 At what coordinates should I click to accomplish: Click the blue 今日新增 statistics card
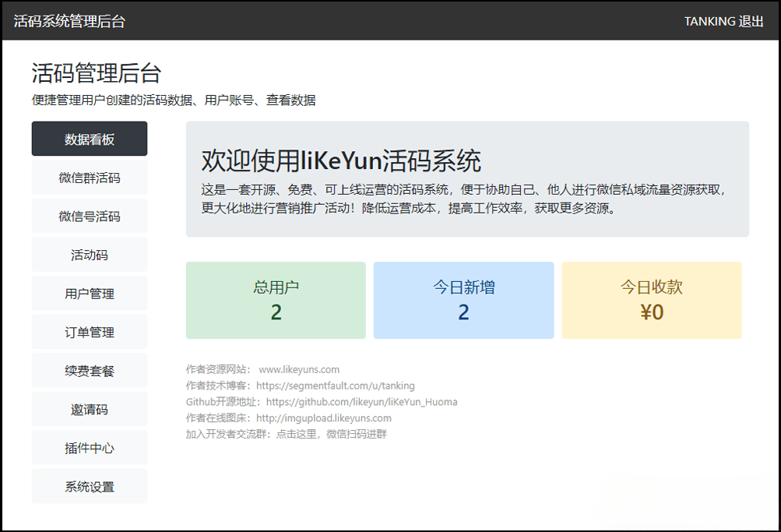(x=463, y=300)
